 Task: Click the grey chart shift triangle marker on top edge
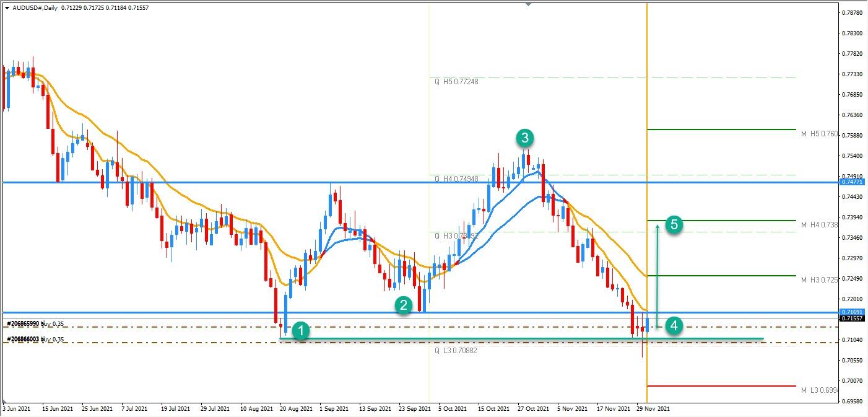(x=528, y=4)
